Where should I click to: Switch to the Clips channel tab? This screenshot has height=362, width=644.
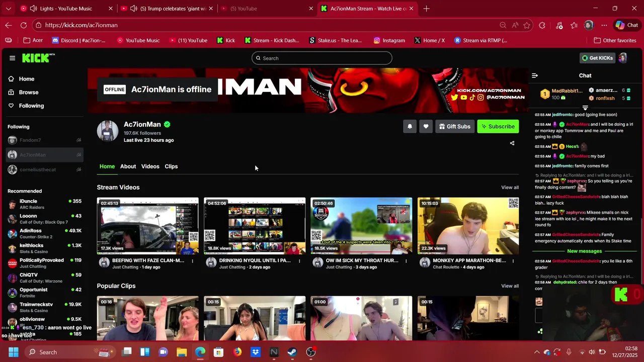pyautogui.click(x=171, y=166)
